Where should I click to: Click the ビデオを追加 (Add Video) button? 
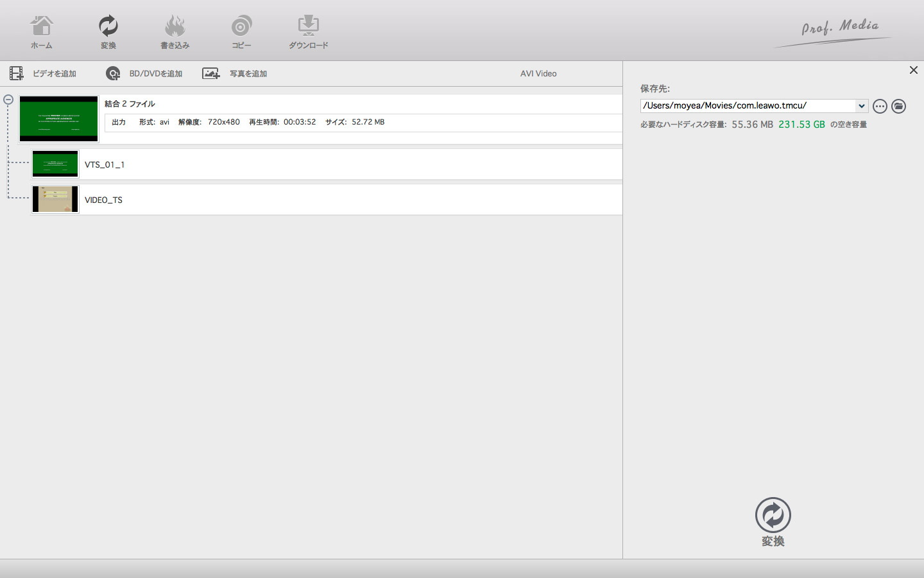(x=44, y=74)
